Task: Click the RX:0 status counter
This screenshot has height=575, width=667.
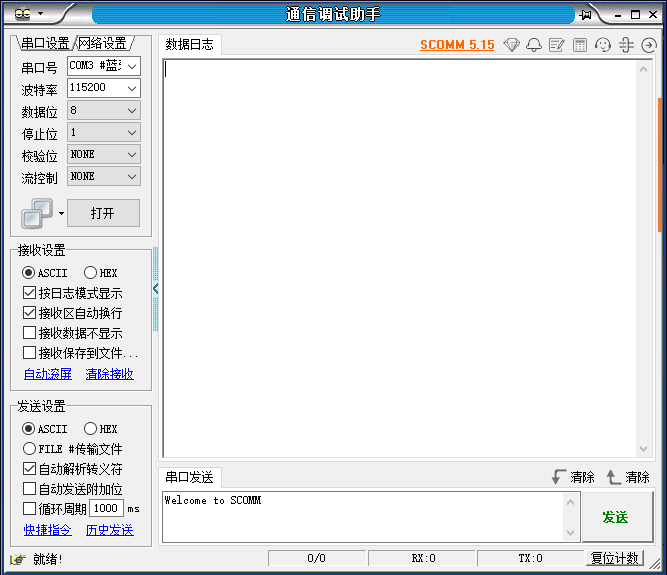Action: 422,558
